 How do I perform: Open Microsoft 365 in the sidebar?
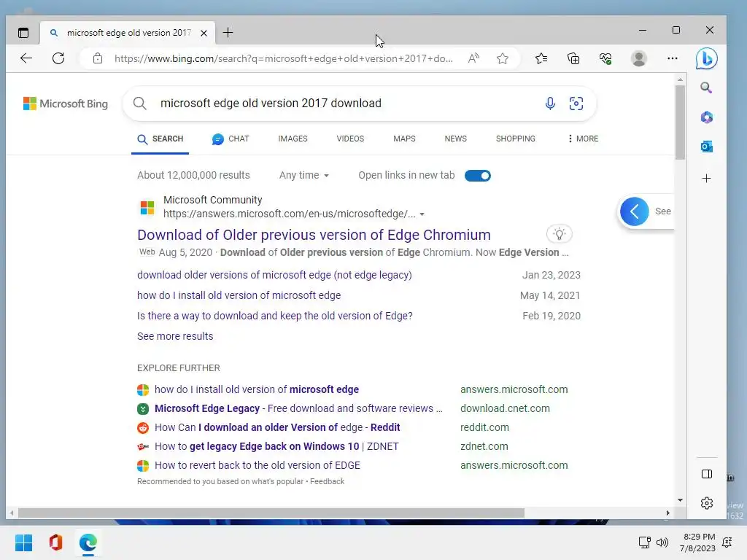coord(706,117)
